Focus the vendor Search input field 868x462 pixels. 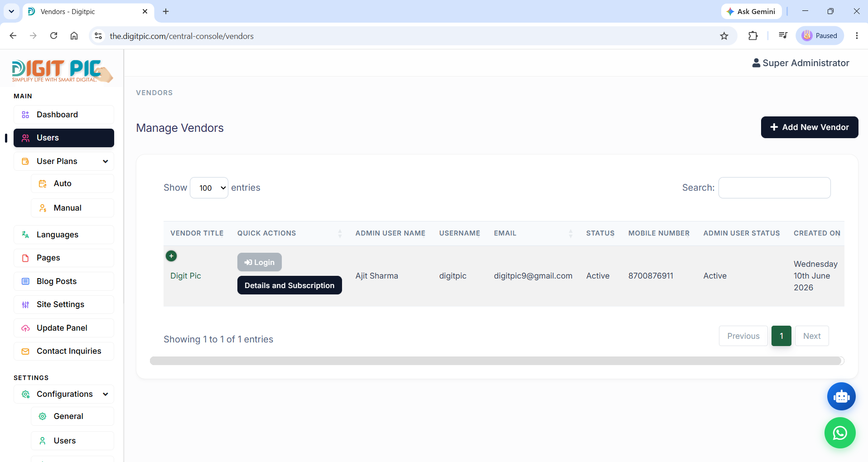[775, 188]
